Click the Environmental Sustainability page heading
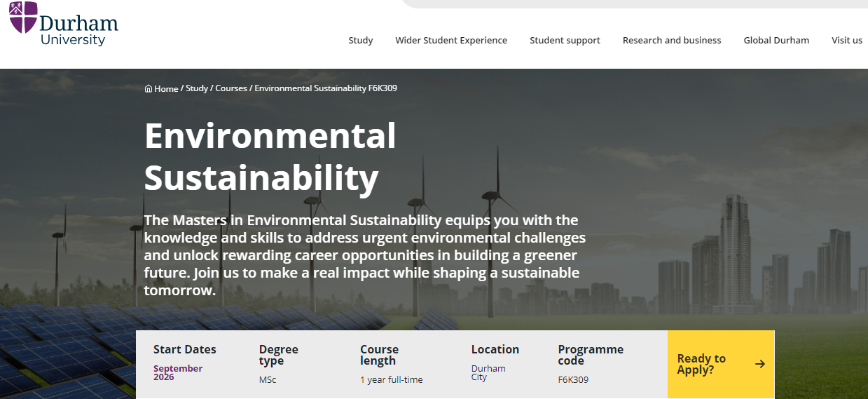This screenshot has height=399, width=868. click(x=270, y=156)
